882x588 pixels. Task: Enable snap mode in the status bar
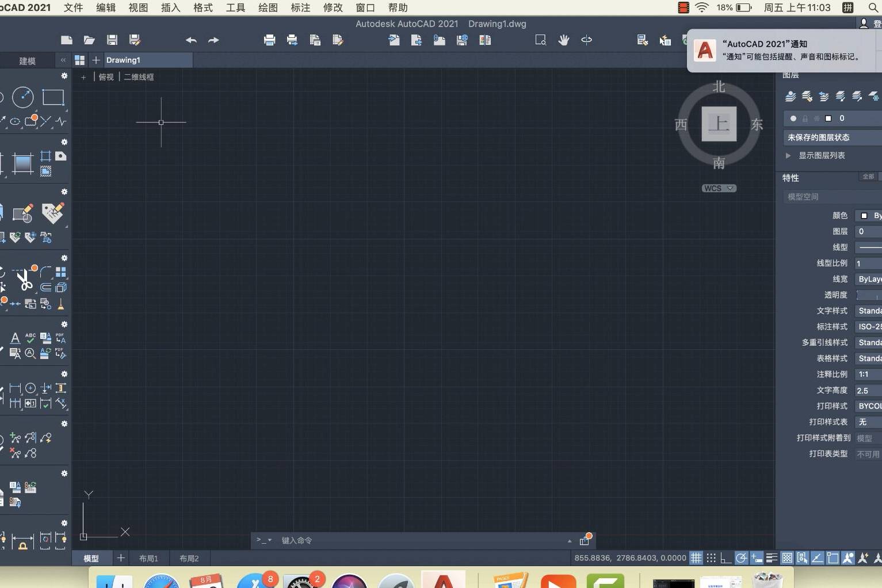click(x=712, y=558)
